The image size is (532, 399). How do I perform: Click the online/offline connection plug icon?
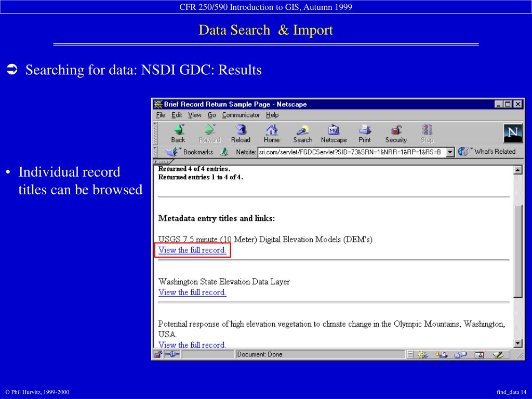pyautogui.click(x=172, y=354)
